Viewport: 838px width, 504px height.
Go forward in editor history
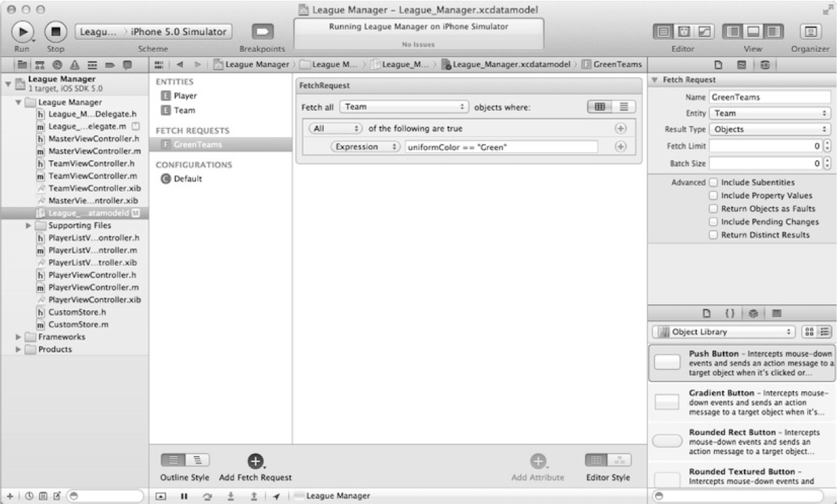click(199, 64)
